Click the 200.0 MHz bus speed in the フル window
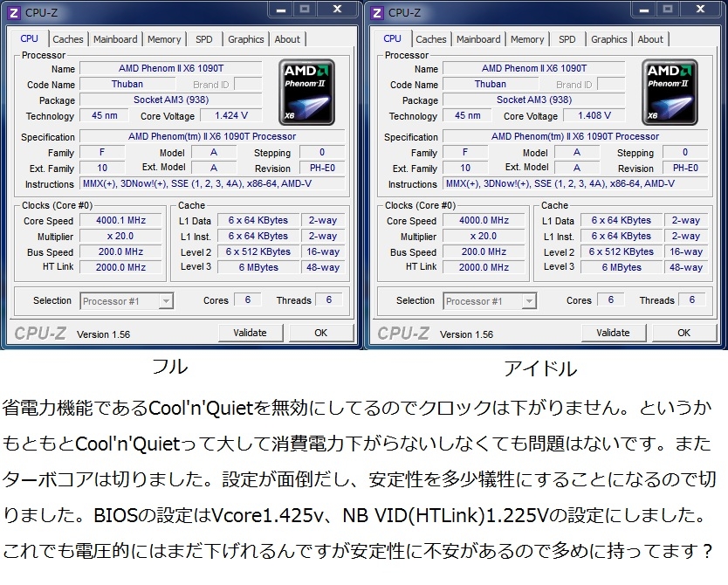 coord(120,251)
